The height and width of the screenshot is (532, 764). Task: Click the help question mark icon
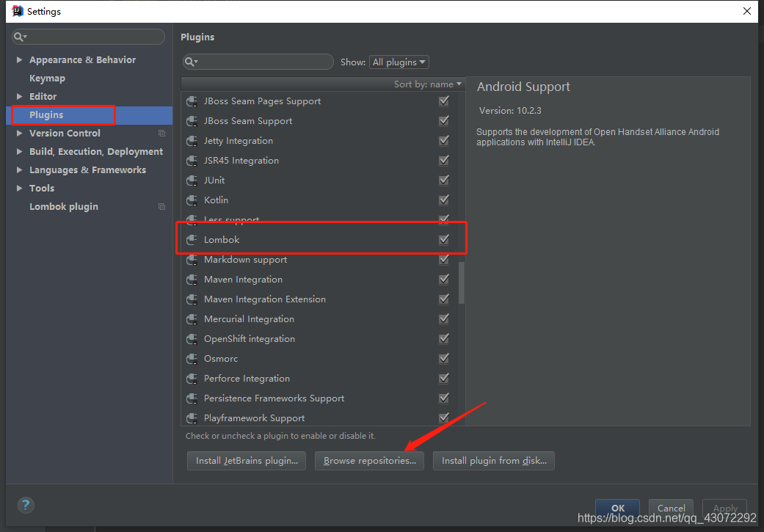click(26, 505)
